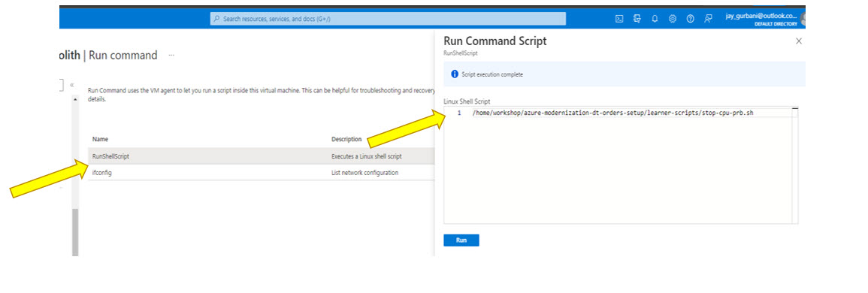
Task: Select the RunShellScript command row
Action: (261, 156)
